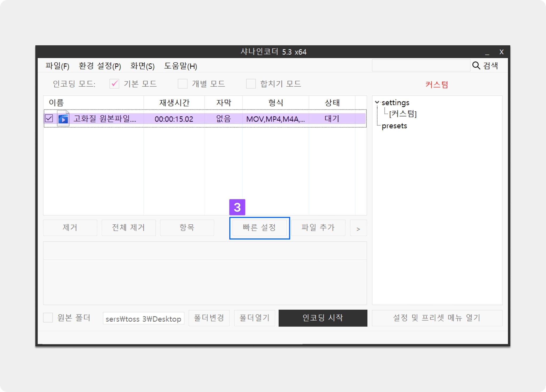
Task: Start encoding with 인코딩 시작
Action: click(x=323, y=318)
